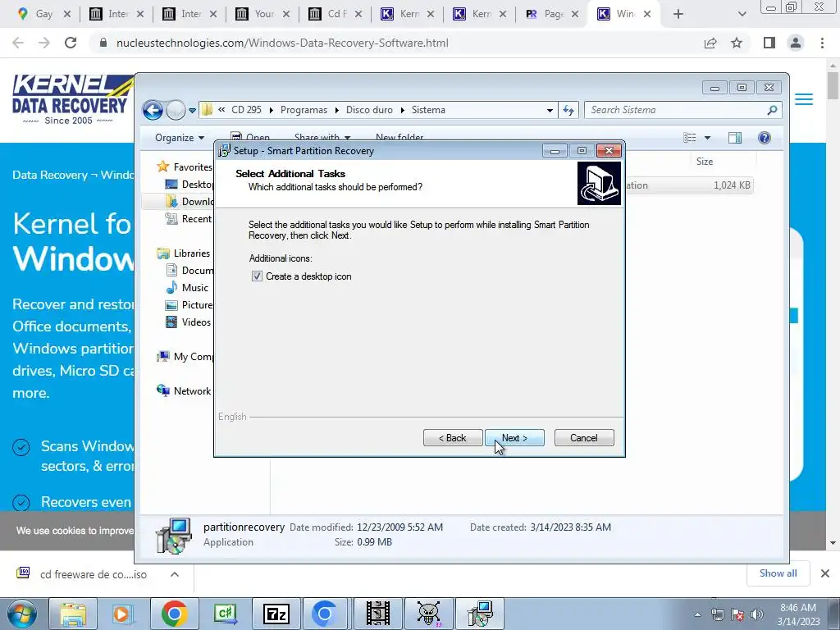This screenshot has width=840, height=630.
Task: Select My Computer in navigation pane
Action: click(185, 357)
